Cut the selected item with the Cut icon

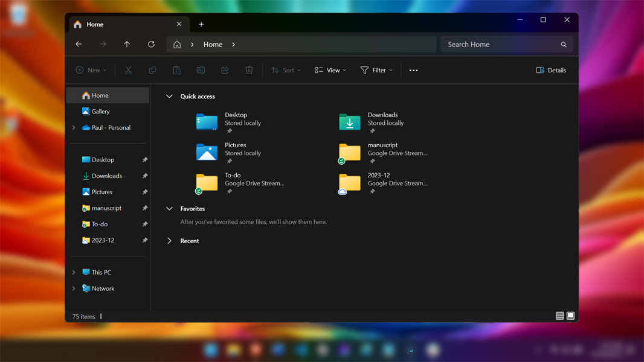point(128,70)
